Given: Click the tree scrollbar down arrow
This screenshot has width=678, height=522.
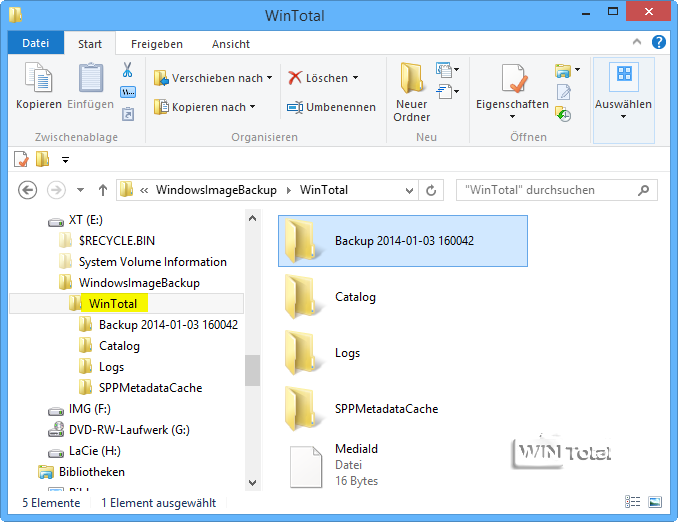Looking at the screenshot, I should pos(253,482).
